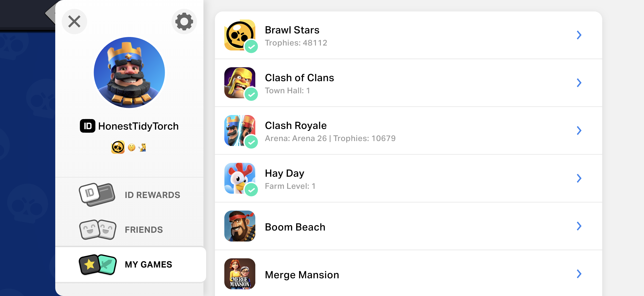Viewport: 644px width, 296px height.
Task: Click the black ID badge beside username
Action: pyautogui.click(x=88, y=126)
